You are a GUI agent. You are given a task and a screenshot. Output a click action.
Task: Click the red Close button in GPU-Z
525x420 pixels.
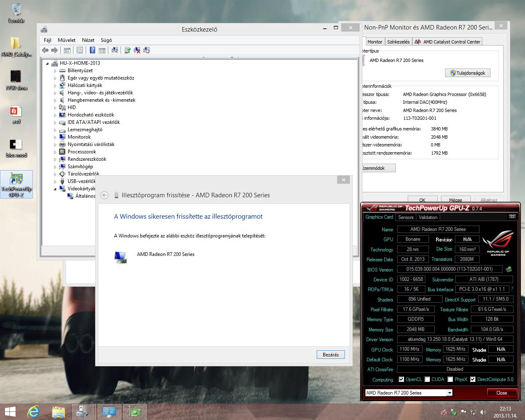click(502, 393)
